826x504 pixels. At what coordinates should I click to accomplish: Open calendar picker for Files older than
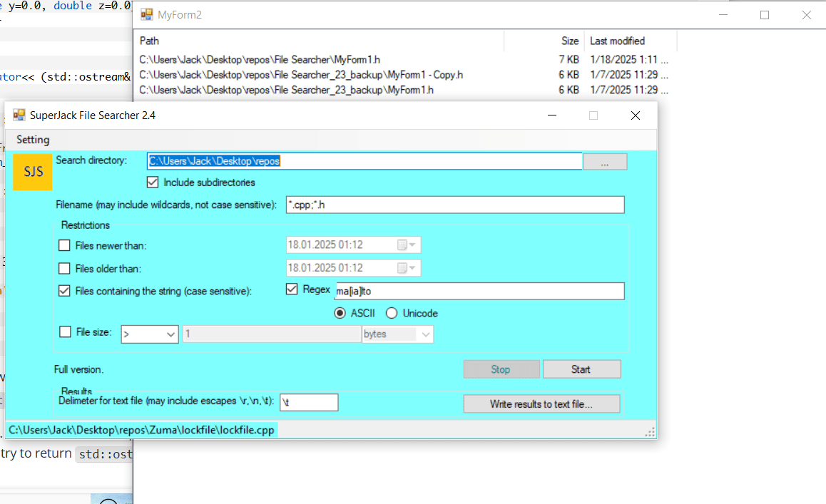[406, 268]
